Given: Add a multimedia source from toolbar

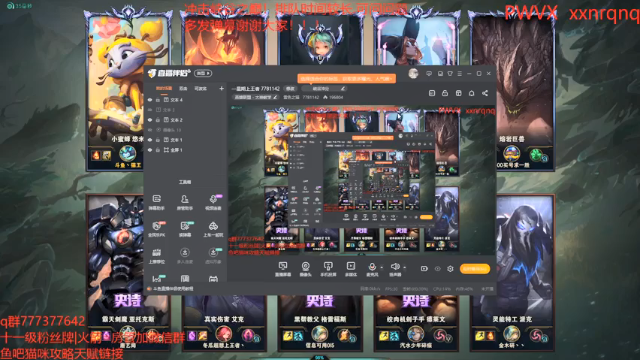Looking at the screenshot, I should 351,269.
